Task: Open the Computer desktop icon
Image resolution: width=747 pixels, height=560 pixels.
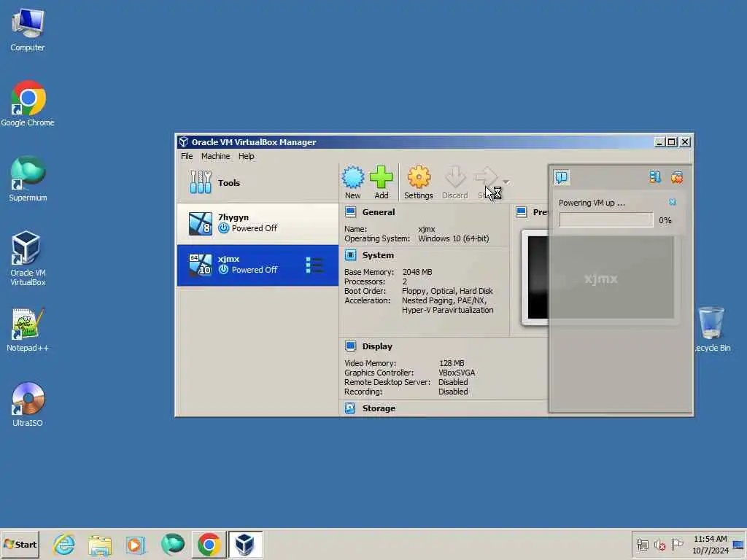Action: [28, 30]
